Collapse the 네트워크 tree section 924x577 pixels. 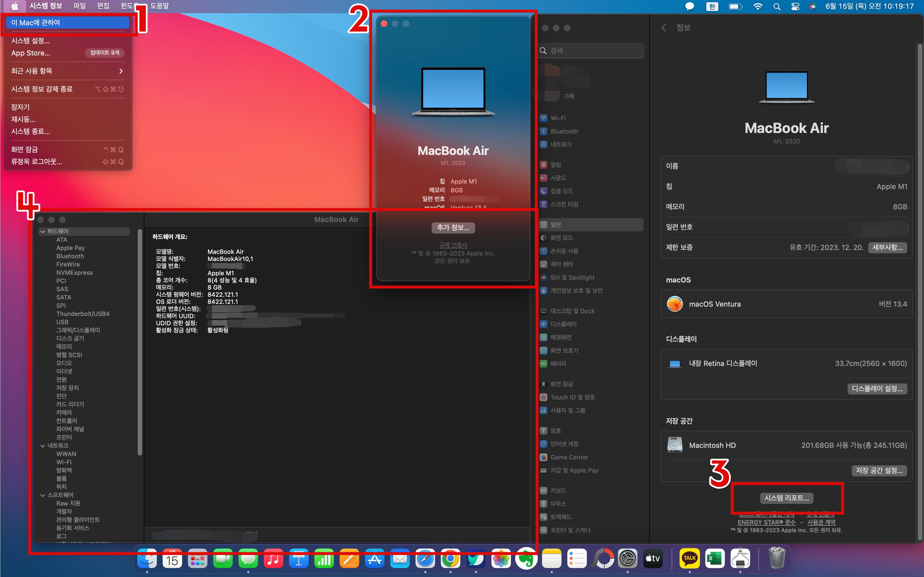43,446
